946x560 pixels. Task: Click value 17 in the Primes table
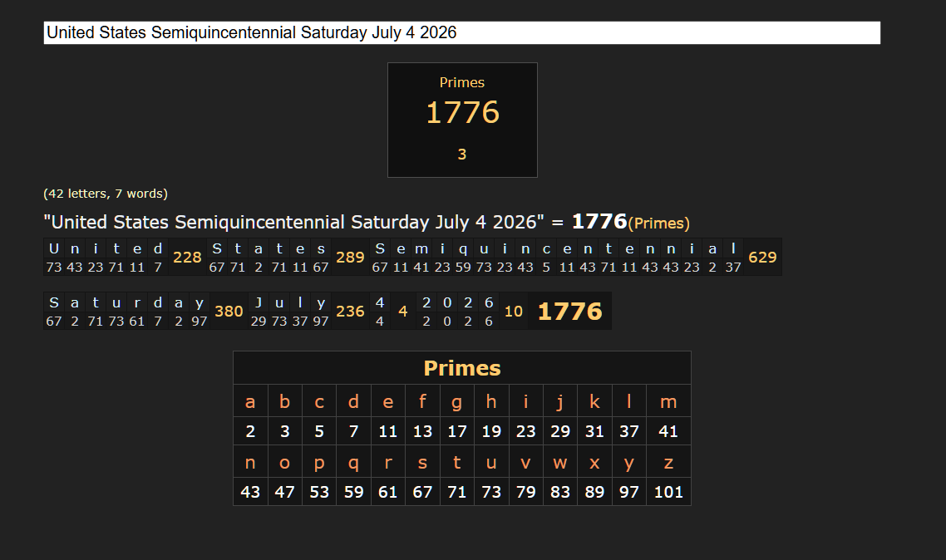pyautogui.click(x=456, y=431)
